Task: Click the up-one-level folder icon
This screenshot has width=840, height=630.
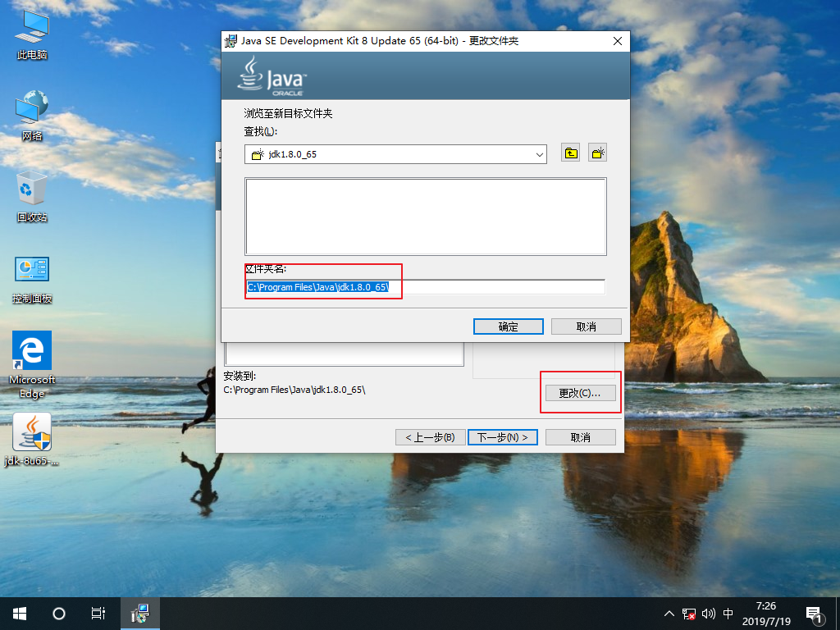Action: [570, 152]
